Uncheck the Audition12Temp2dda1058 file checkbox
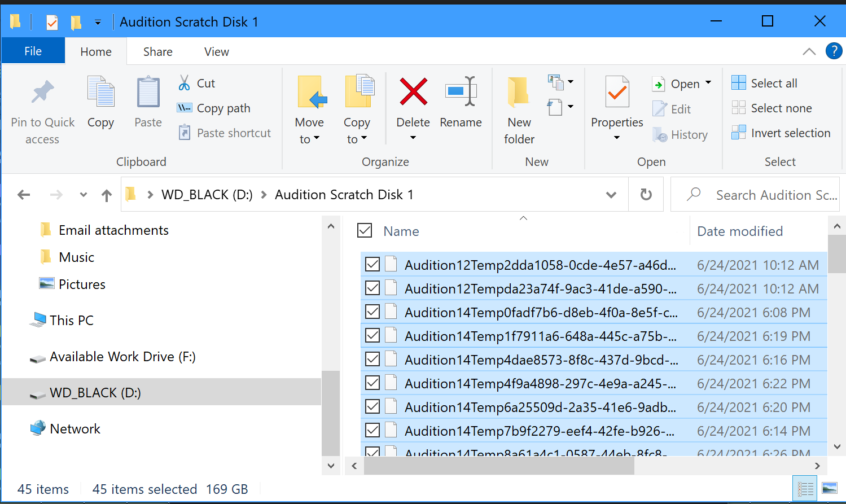 click(372, 264)
